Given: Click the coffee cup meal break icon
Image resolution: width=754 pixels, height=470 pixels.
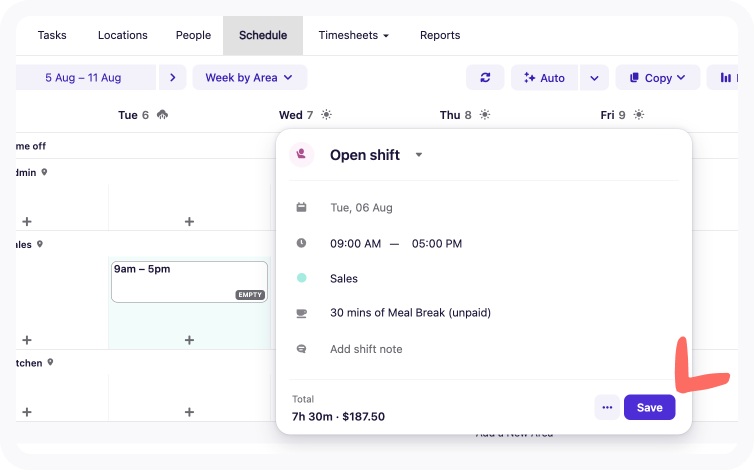Looking at the screenshot, I should coord(301,313).
